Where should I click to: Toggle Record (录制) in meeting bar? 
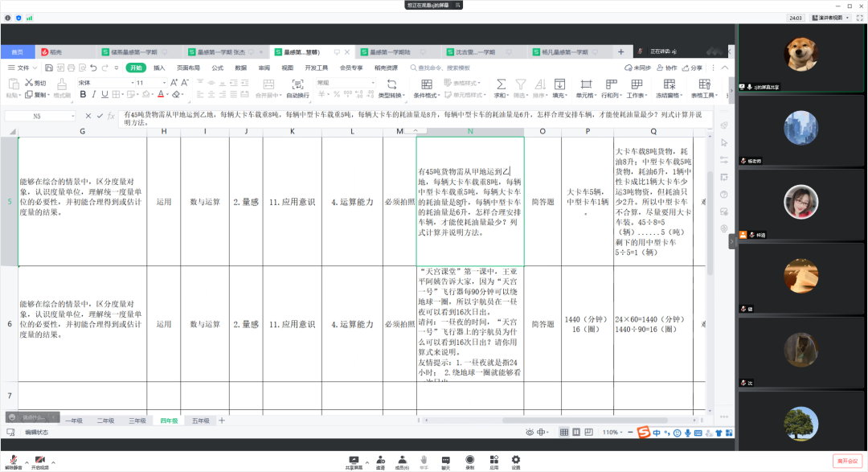coord(469,462)
